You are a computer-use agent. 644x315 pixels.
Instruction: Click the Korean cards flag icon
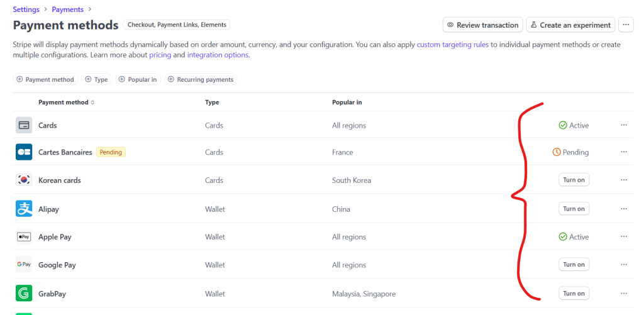click(x=24, y=180)
